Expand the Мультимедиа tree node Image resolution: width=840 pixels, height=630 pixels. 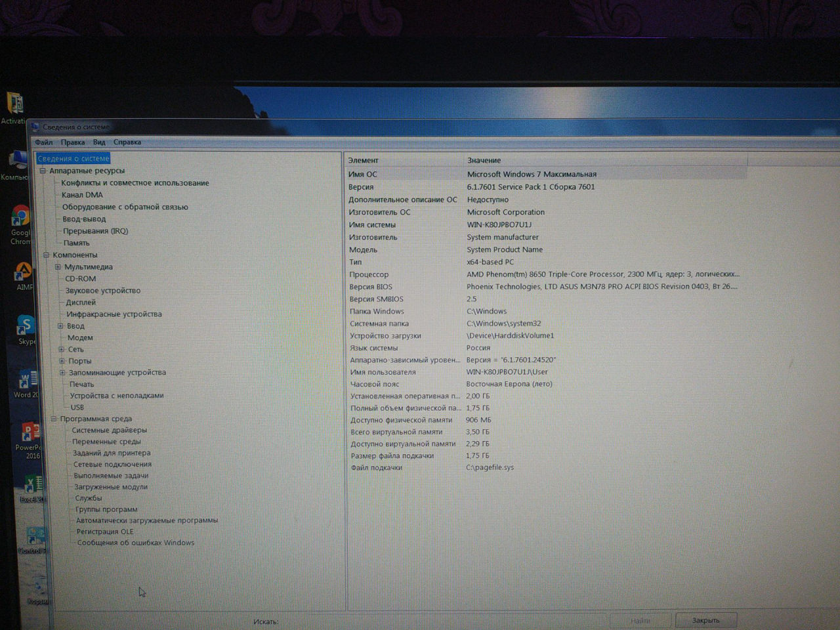tap(58, 267)
